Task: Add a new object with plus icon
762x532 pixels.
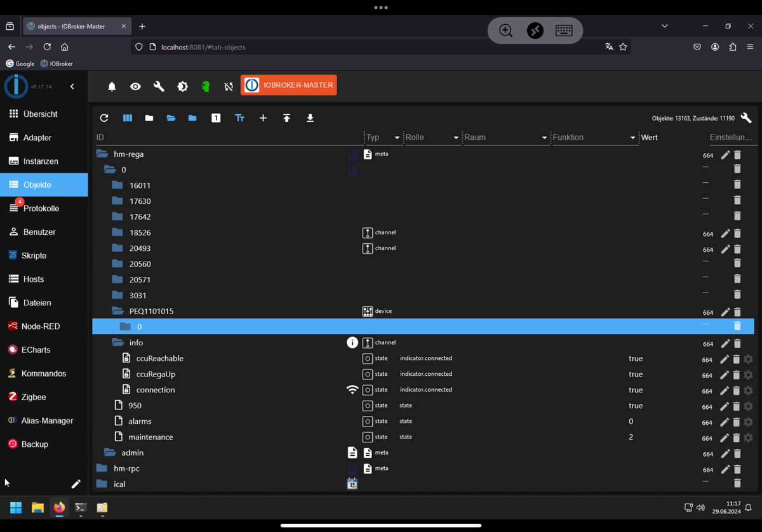Action: click(263, 118)
